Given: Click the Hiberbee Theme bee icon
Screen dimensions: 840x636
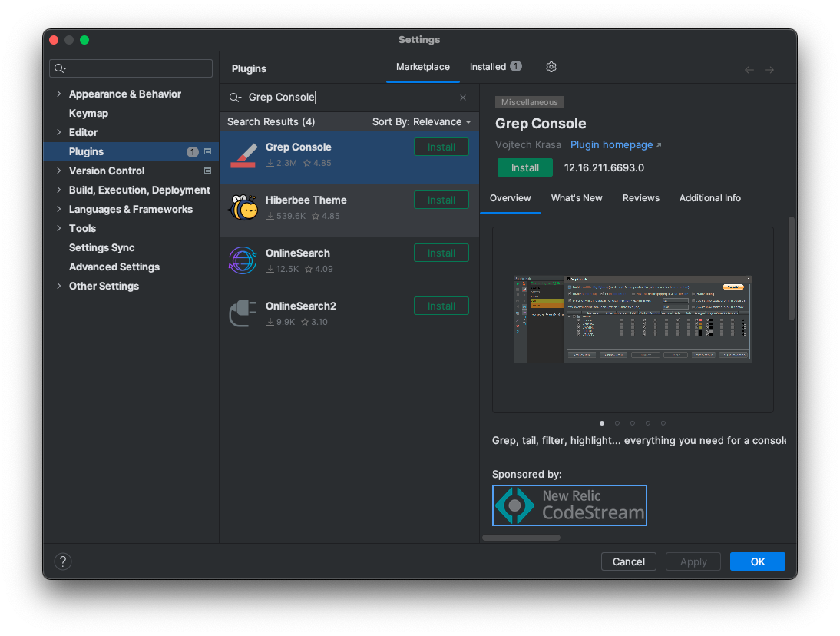Looking at the screenshot, I should click(x=243, y=208).
